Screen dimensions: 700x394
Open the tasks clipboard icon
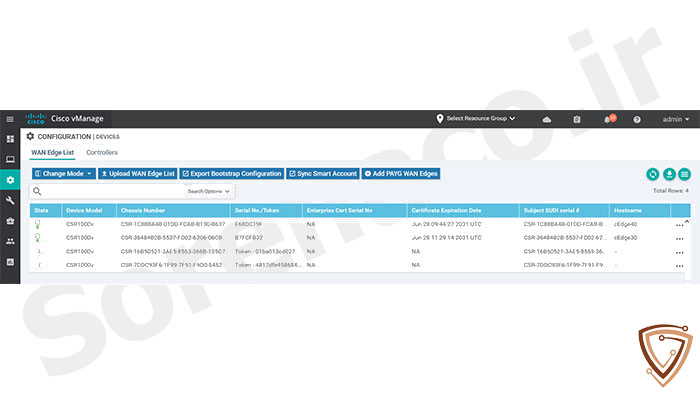coord(577,120)
